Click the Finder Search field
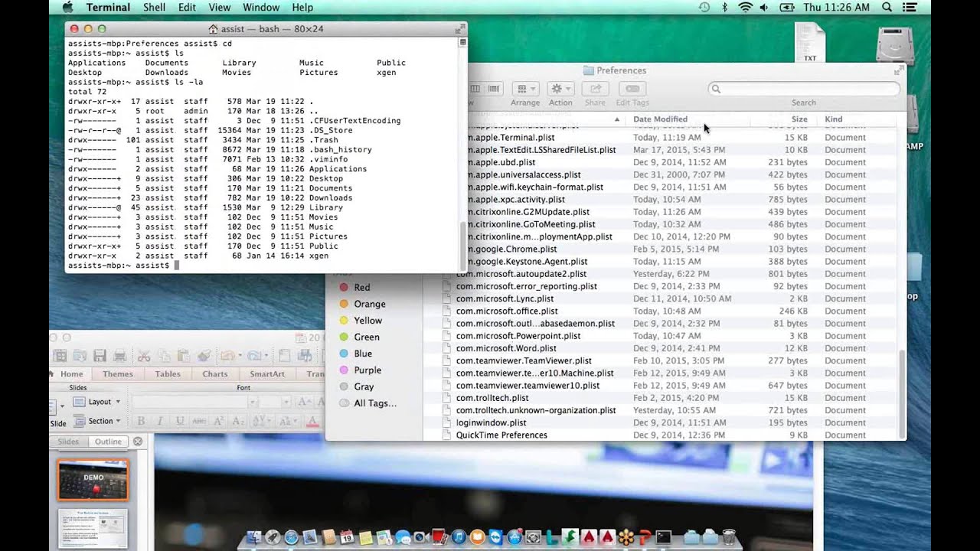980x551 pixels. (x=804, y=89)
